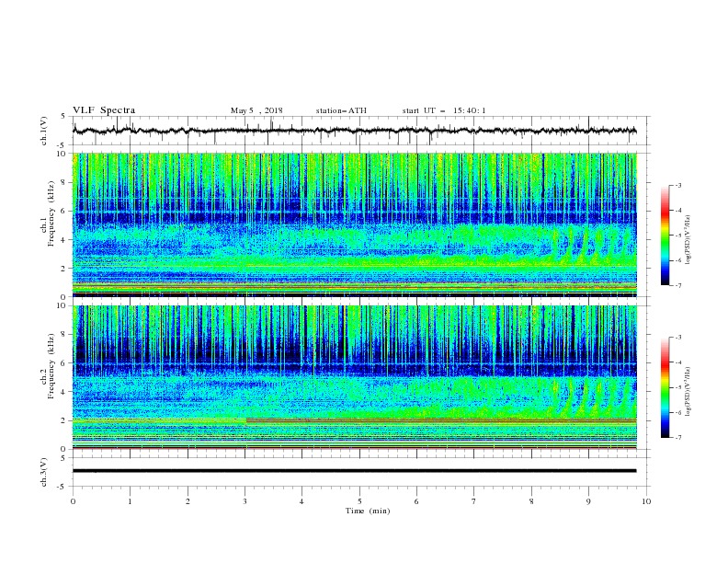Image resolution: width=728 pixels, height=563 pixels.
Task: Click time axis tick label "9"
Action: coord(588,501)
